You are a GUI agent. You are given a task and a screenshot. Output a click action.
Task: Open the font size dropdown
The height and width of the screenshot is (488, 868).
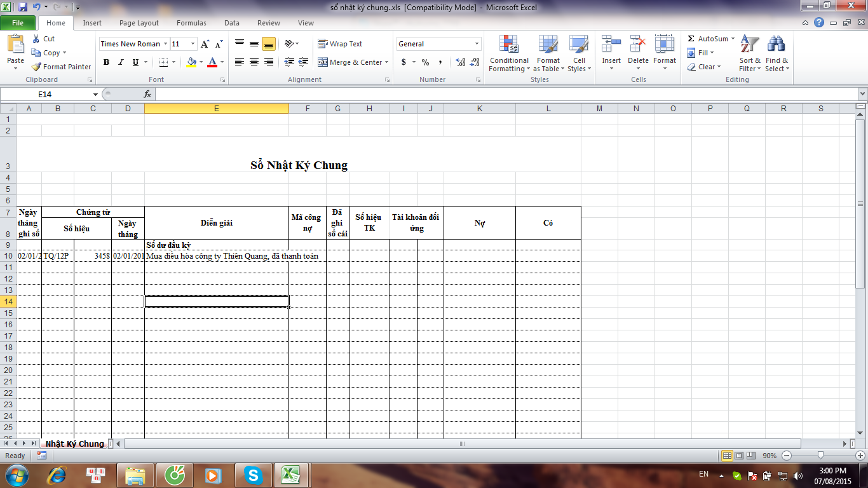click(x=193, y=44)
